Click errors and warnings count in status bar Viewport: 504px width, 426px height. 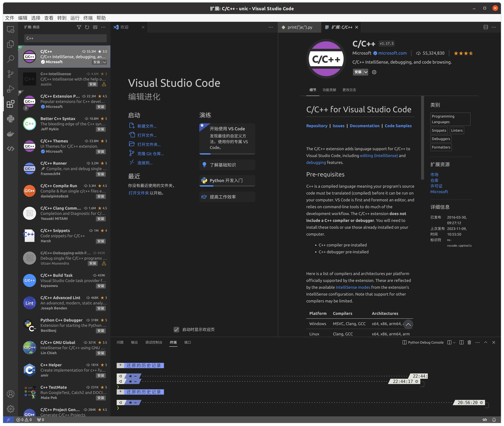[x=24, y=420]
